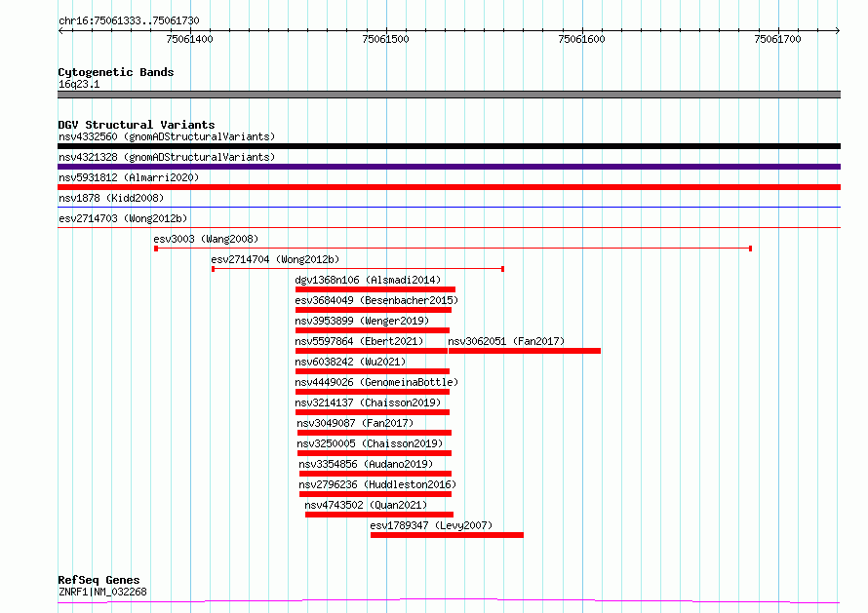Open the nsv1878 (Kidd2008) label
868x613 pixels.
tap(111, 198)
